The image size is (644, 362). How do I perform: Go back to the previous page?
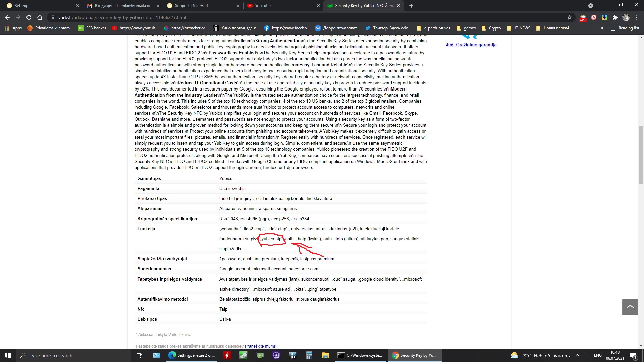tap(7, 17)
